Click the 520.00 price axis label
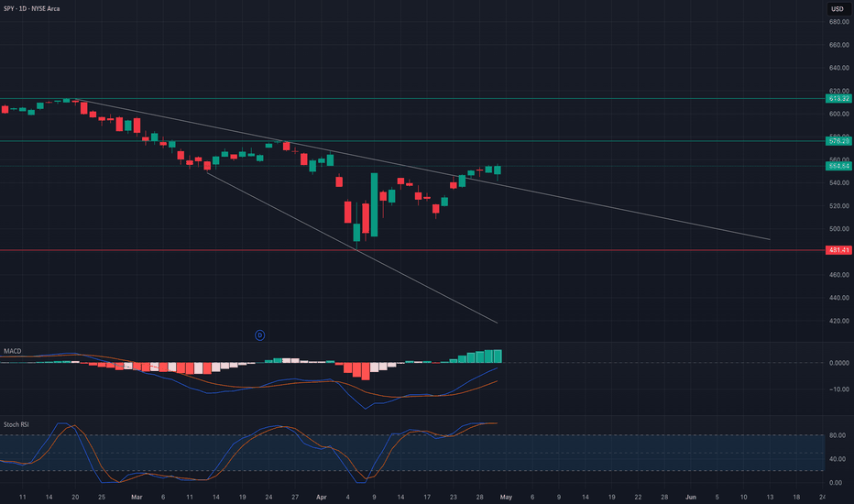The height and width of the screenshot is (504, 854). (x=838, y=206)
